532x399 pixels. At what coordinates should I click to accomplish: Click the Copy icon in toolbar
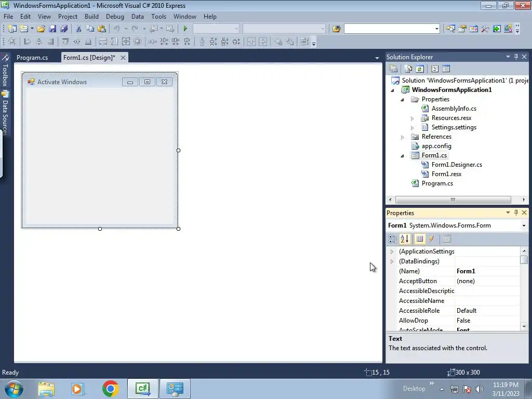click(x=90, y=29)
